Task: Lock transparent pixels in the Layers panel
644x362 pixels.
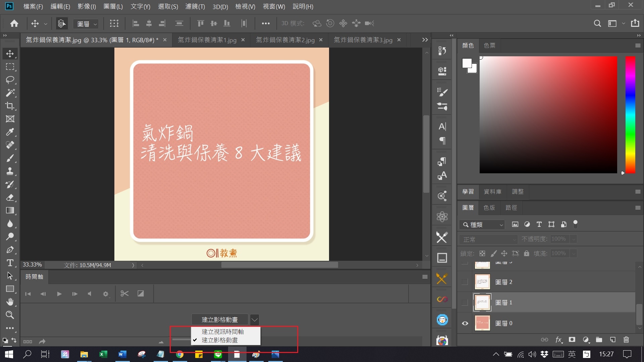Action: pyautogui.click(x=482, y=253)
